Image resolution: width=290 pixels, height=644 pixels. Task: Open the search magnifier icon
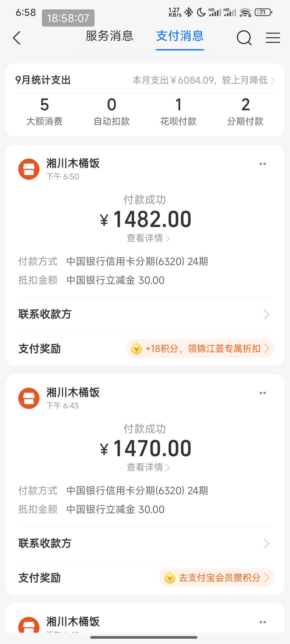(244, 38)
